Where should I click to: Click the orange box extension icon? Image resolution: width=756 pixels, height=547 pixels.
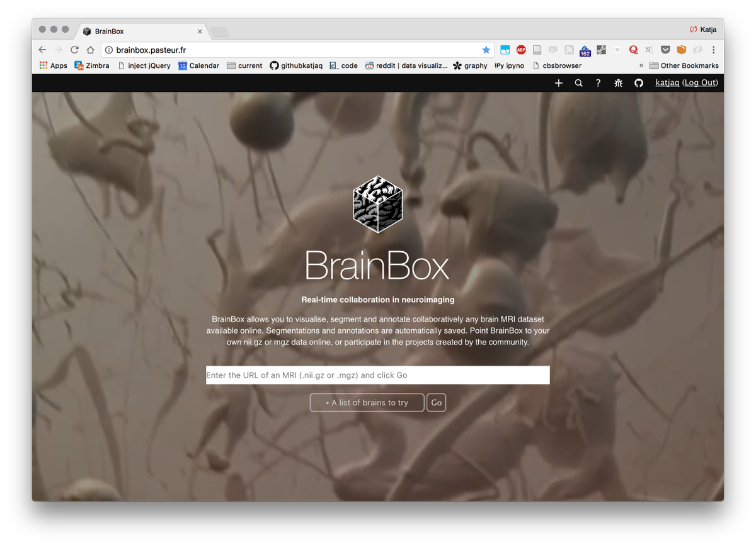(x=681, y=50)
